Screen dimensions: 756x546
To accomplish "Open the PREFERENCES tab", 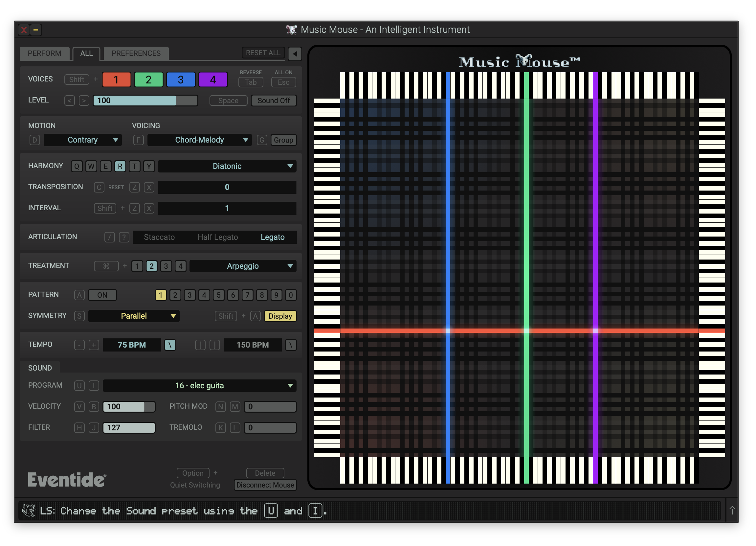I will point(136,53).
